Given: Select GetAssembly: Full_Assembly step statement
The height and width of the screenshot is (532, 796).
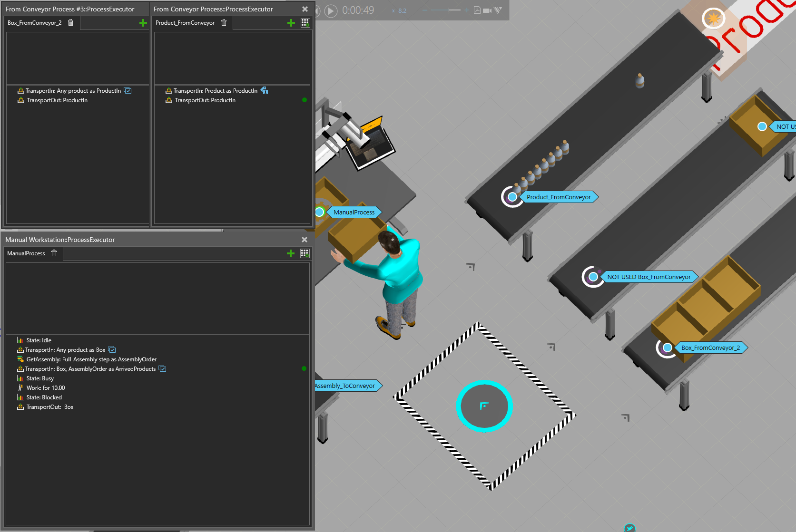Looking at the screenshot, I should point(91,359).
